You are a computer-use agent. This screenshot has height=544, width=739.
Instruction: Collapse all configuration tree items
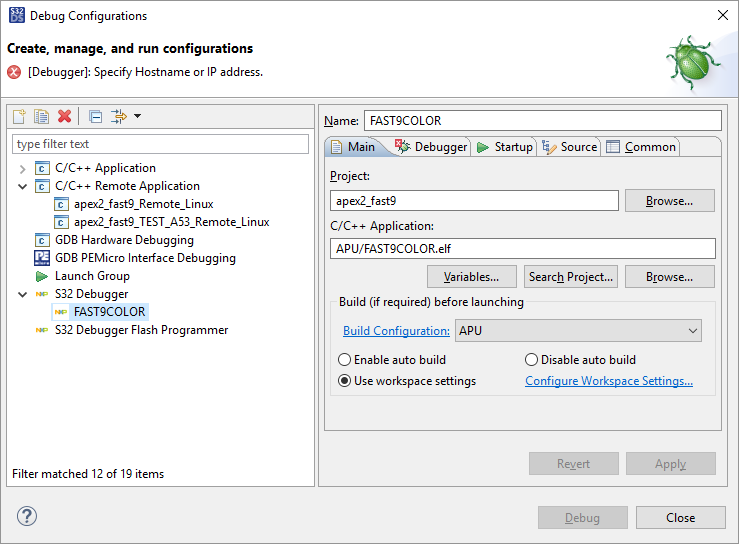click(95, 117)
